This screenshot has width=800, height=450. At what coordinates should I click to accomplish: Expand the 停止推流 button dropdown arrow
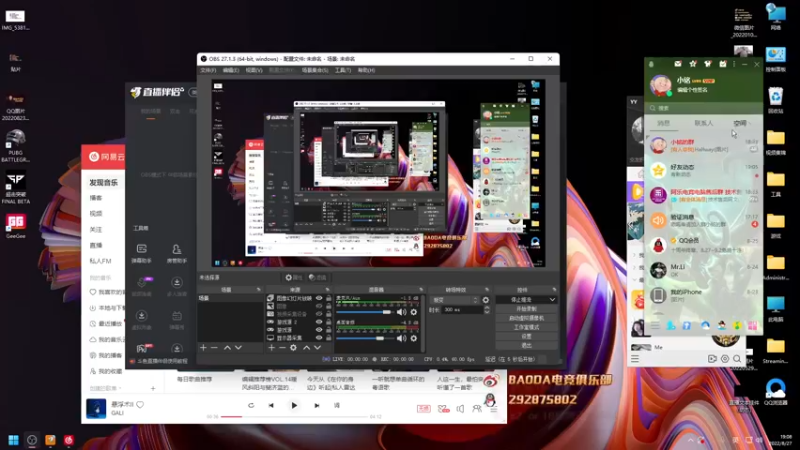(552, 299)
